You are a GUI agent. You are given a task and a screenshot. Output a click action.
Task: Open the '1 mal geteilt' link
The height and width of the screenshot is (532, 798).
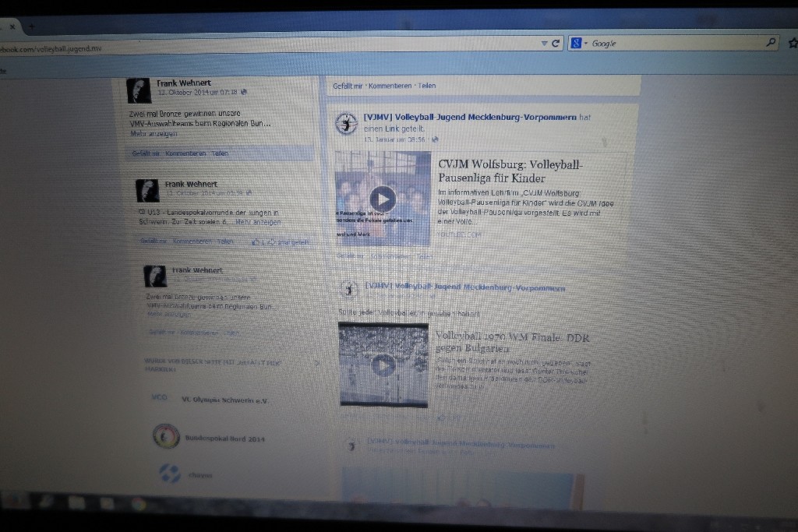coord(293,242)
